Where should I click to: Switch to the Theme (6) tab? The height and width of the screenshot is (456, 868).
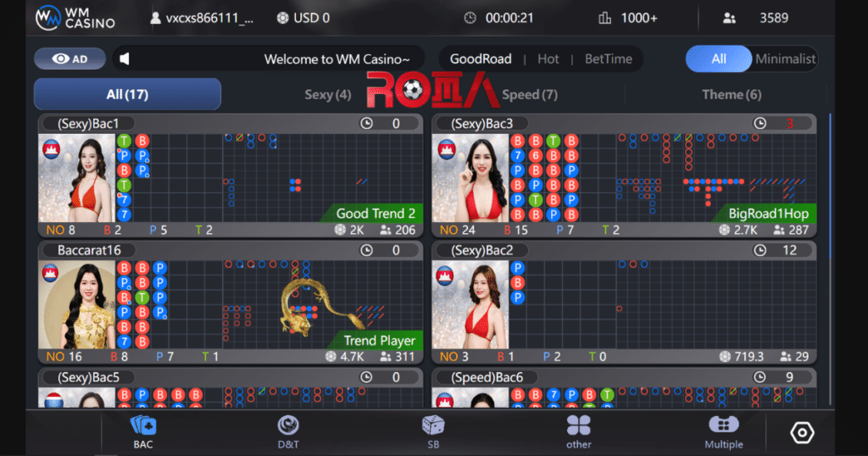coord(731,94)
